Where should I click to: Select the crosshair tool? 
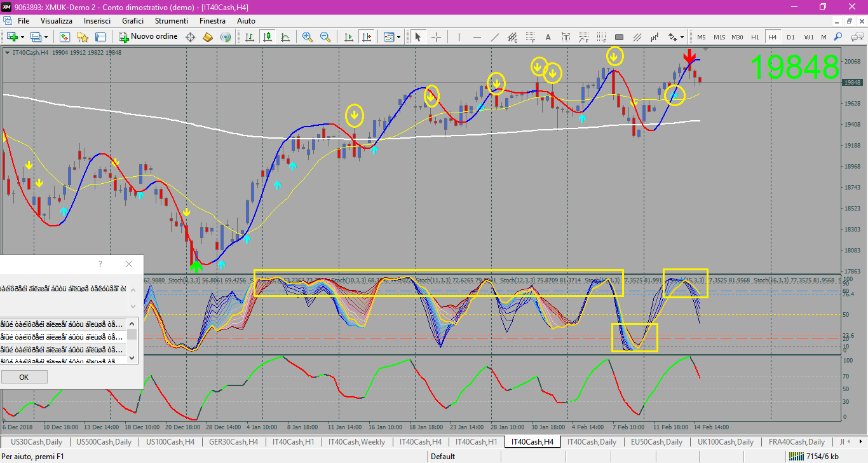point(437,37)
